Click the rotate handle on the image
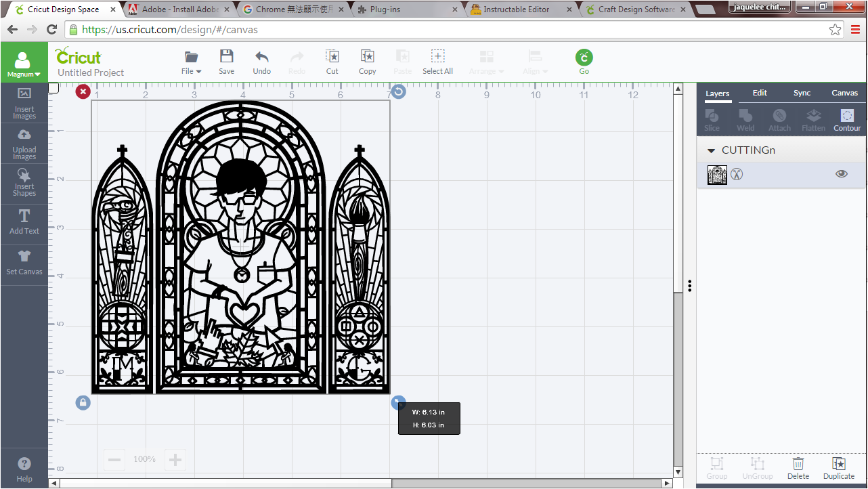868x489 pixels. (399, 91)
